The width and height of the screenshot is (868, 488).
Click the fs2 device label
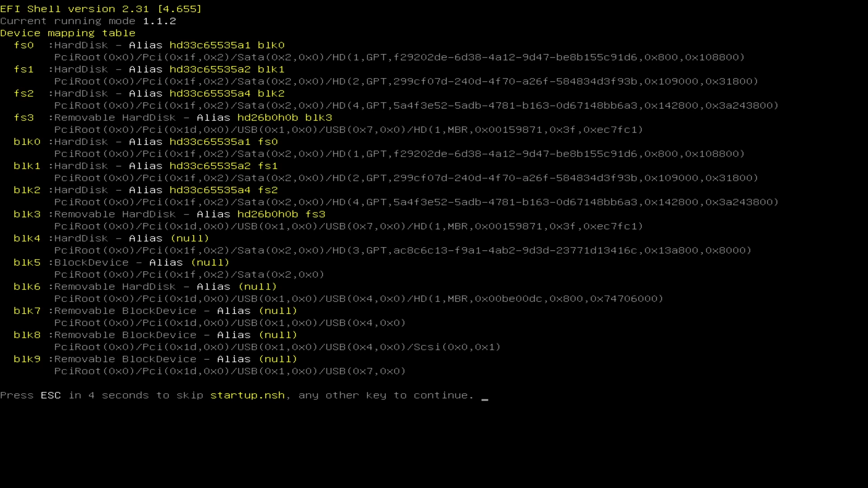click(x=24, y=94)
